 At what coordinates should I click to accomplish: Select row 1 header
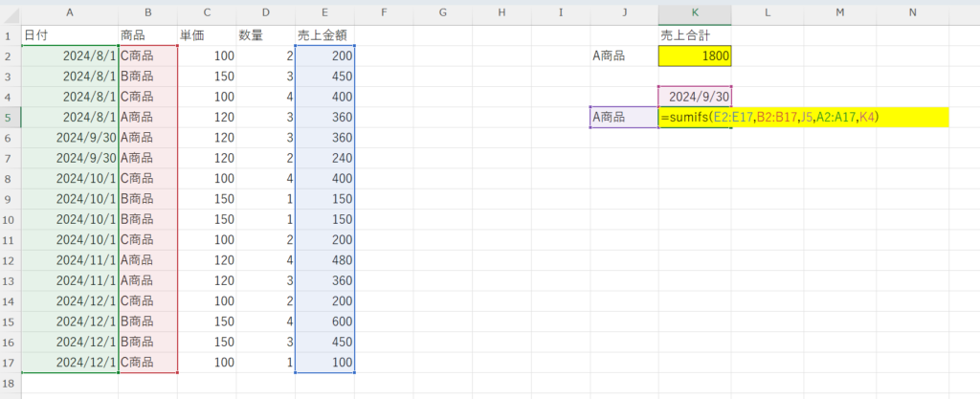[11, 35]
